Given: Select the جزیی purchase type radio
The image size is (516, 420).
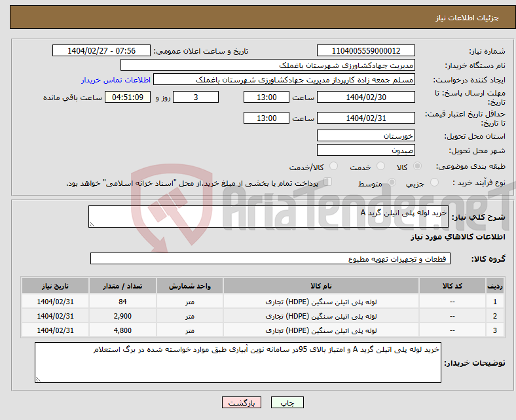Looking at the screenshot, I should [434, 183].
